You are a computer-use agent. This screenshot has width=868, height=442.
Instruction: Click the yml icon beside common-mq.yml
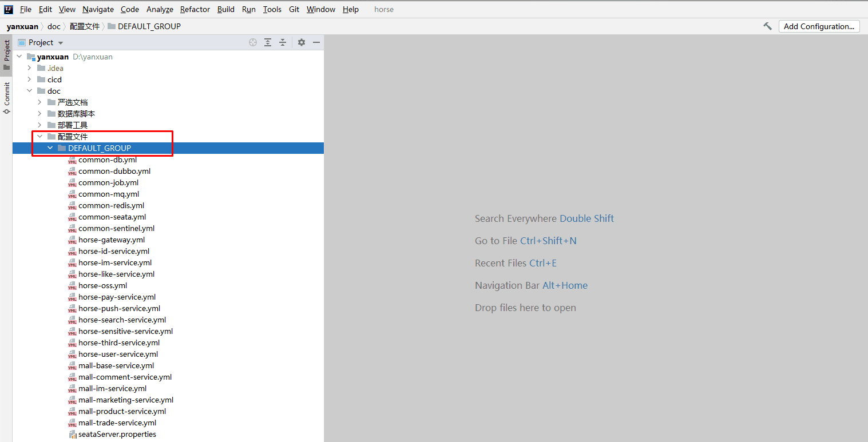72,194
